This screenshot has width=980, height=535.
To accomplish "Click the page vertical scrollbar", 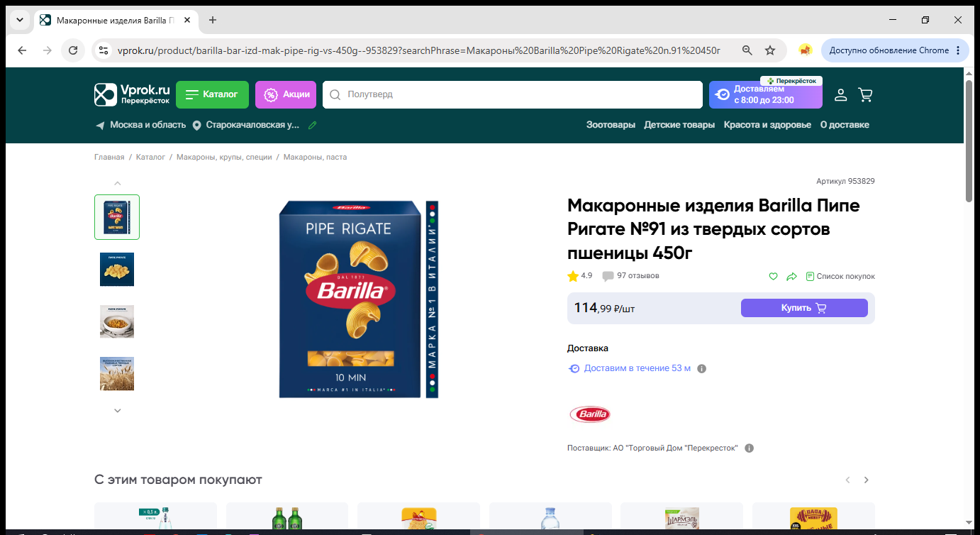I will (x=969, y=142).
